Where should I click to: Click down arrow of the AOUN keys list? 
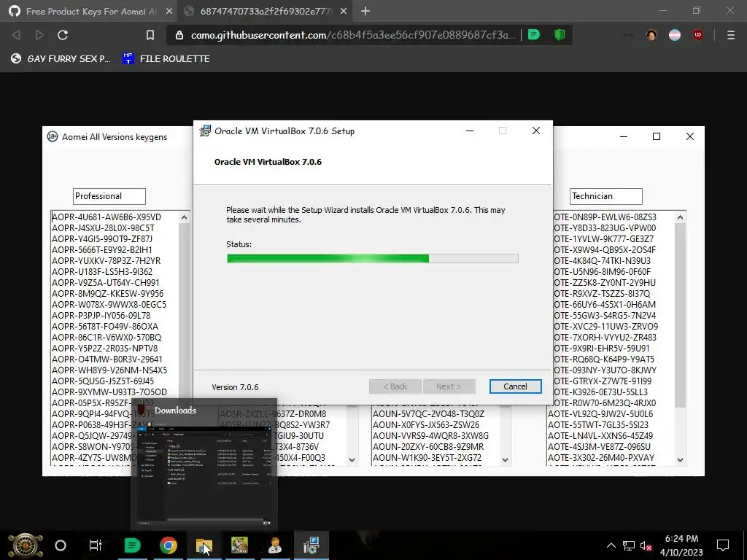[x=506, y=460]
